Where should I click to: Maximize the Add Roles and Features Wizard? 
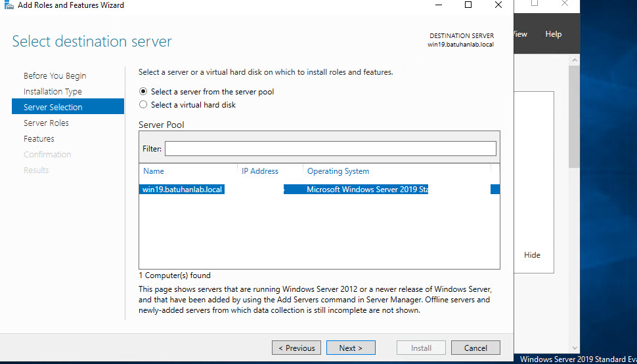click(x=468, y=5)
